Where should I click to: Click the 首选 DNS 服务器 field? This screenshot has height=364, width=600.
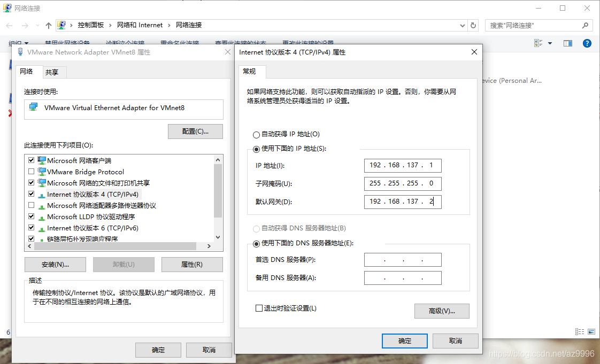coord(403,260)
